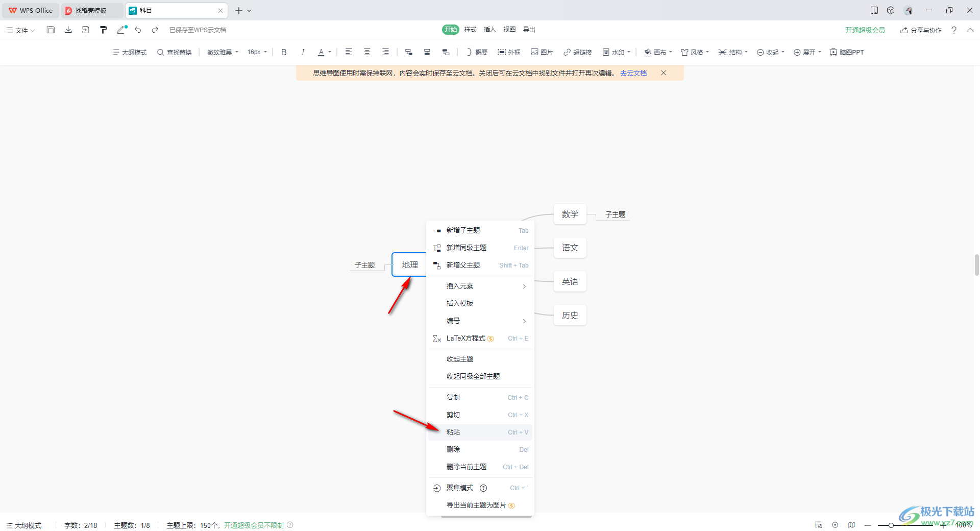Screen dimensions: 980x531
Task: Click 去云文档 link in banner
Action: 633,73
